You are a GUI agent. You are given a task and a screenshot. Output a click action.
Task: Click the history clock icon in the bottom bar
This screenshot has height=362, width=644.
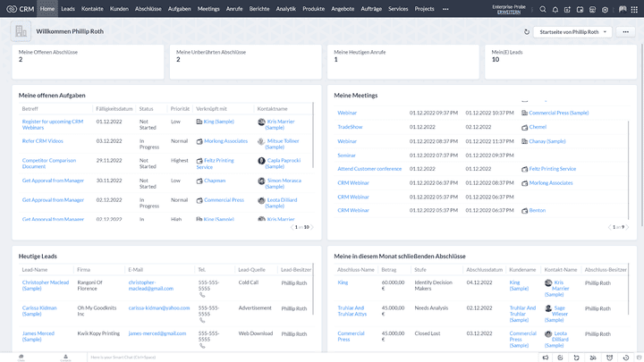tap(625, 358)
